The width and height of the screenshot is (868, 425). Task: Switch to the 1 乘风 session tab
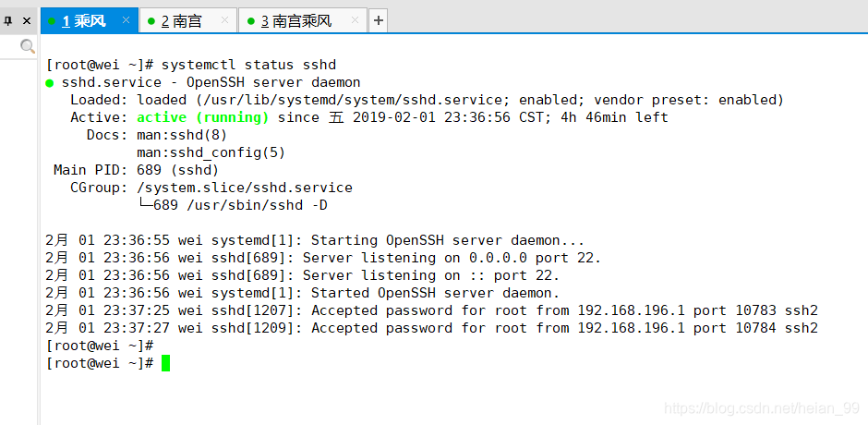coord(90,21)
